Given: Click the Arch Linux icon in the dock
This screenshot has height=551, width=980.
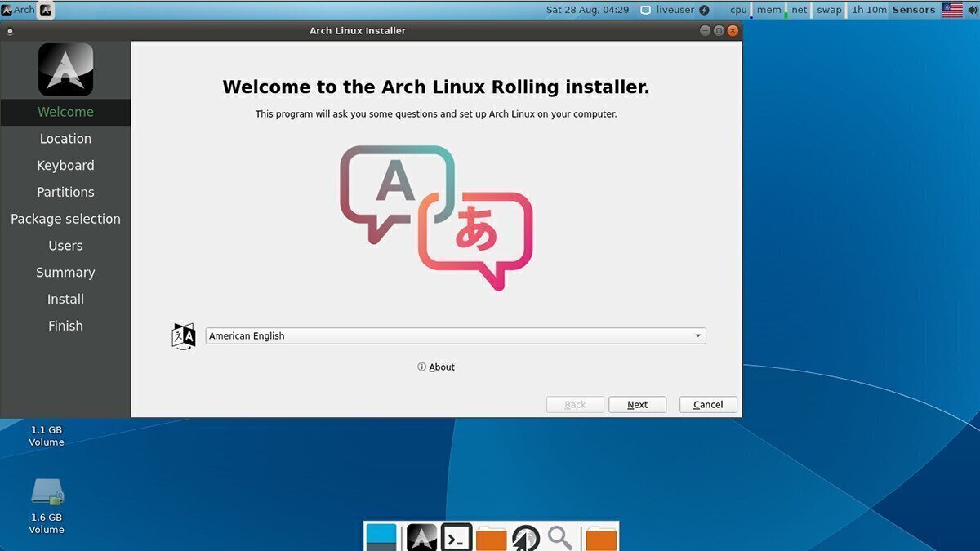Looking at the screenshot, I should coord(421,536).
